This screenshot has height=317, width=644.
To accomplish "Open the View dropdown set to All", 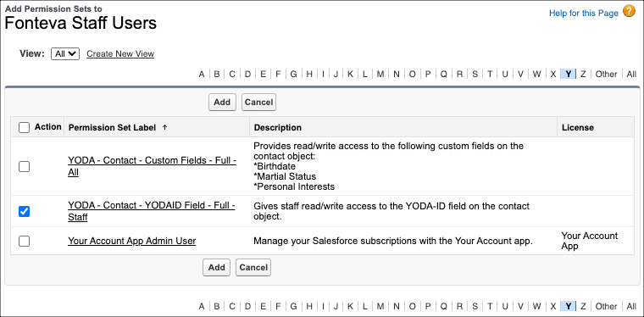I will [65, 53].
